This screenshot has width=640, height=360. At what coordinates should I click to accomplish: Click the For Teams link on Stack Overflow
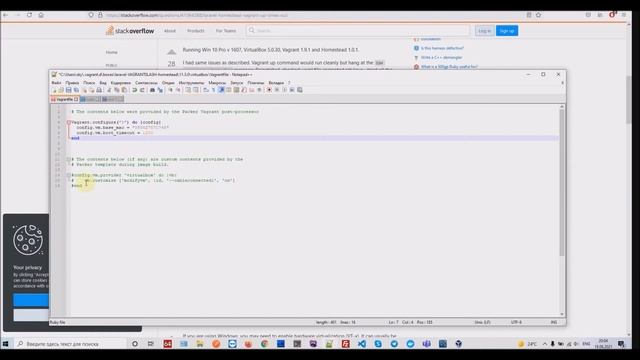(226, 31)
